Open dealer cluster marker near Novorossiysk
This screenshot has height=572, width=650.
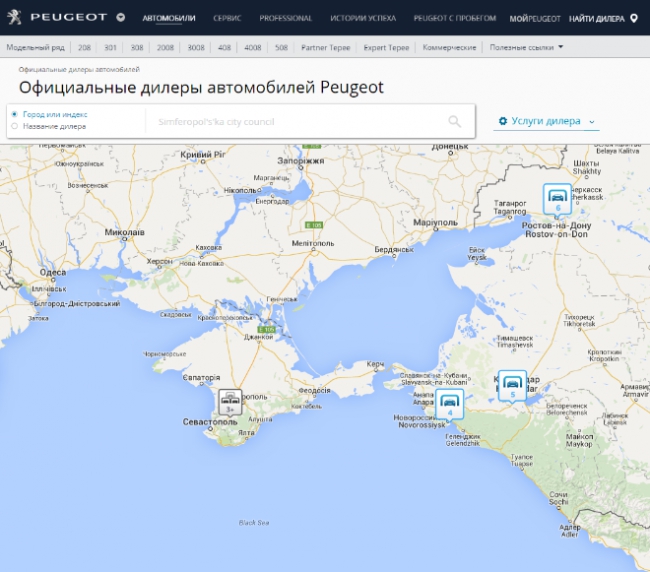point(450,404)
